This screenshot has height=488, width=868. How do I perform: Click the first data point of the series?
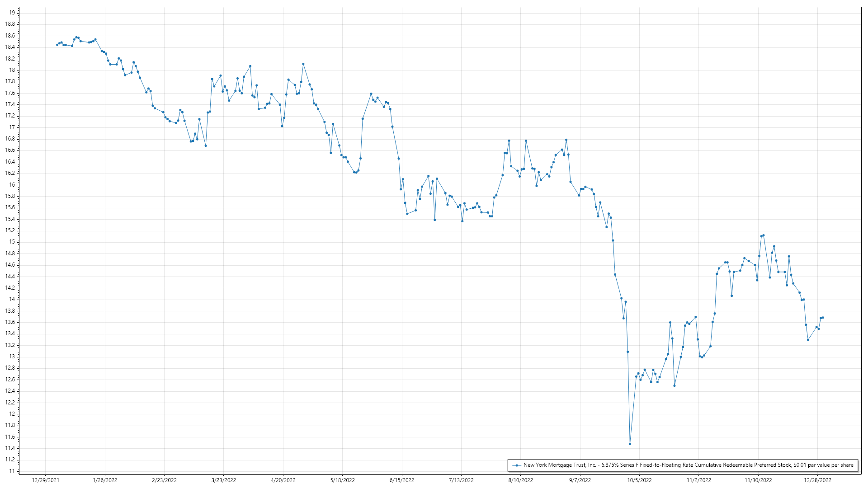(57, 45)
